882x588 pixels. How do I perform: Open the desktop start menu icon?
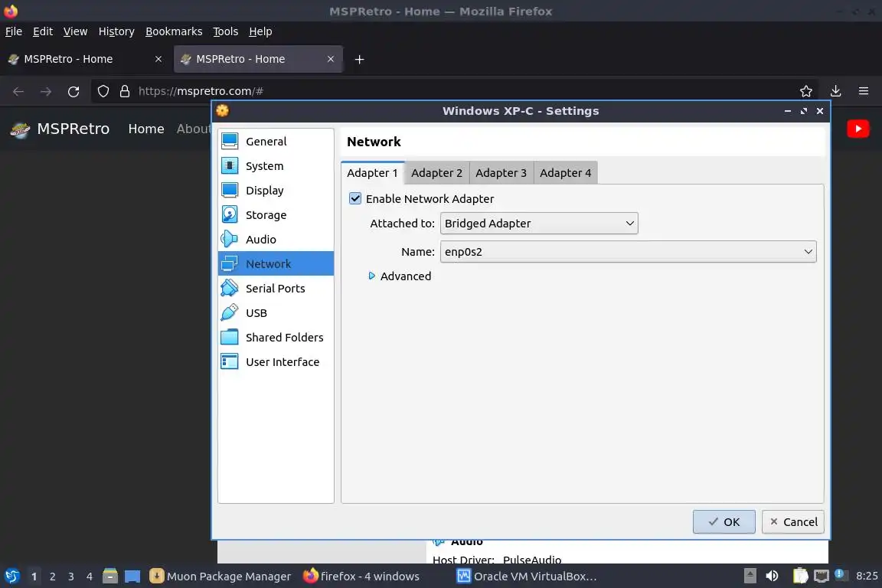[11, 576]
